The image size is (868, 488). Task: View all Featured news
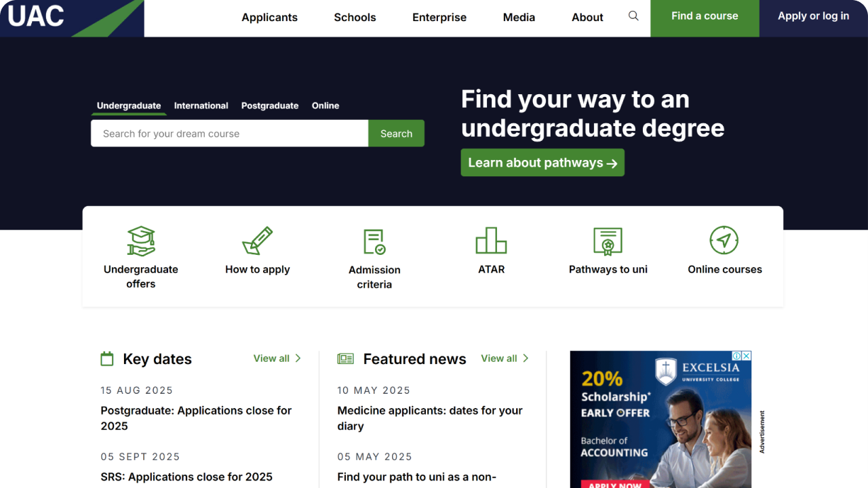click(505, 359)
